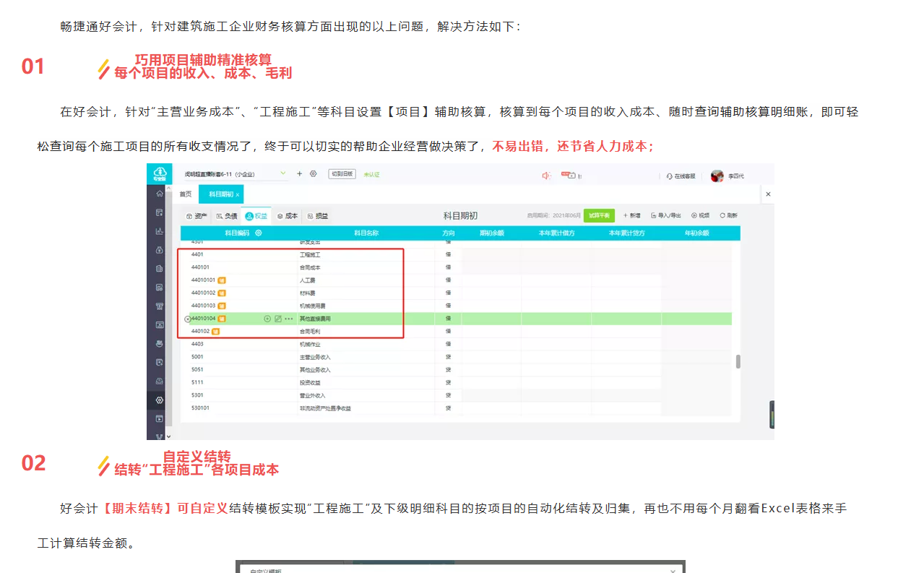Click the heading 巧用项目辅助精准核算
Screen dimensions: 924x573
[203, 60]
